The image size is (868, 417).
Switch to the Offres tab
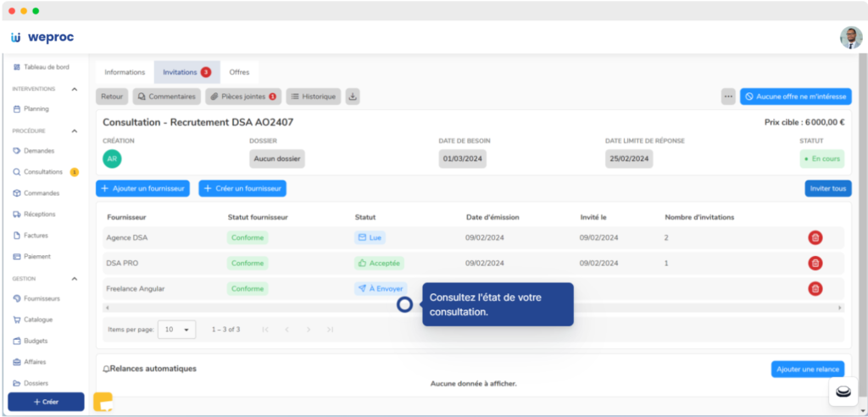click(239, 72)
